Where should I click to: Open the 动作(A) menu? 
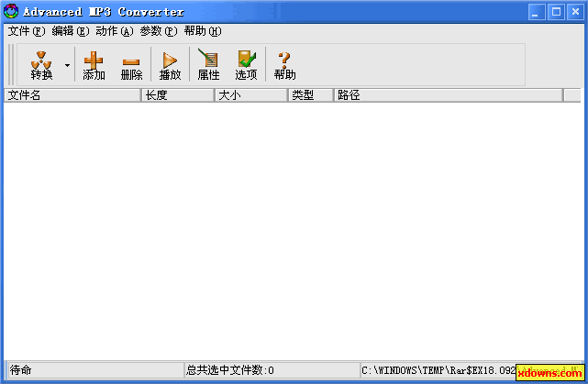tap(115, 31)
